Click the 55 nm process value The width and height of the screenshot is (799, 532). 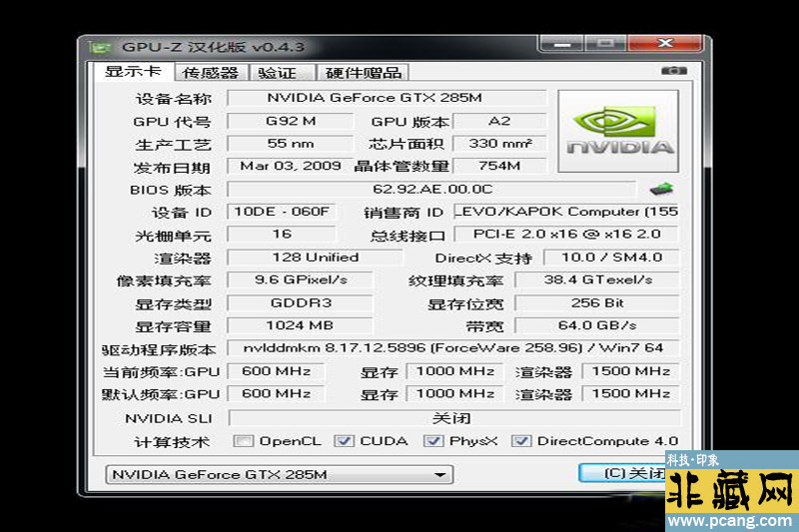click(x=290, y=144)
